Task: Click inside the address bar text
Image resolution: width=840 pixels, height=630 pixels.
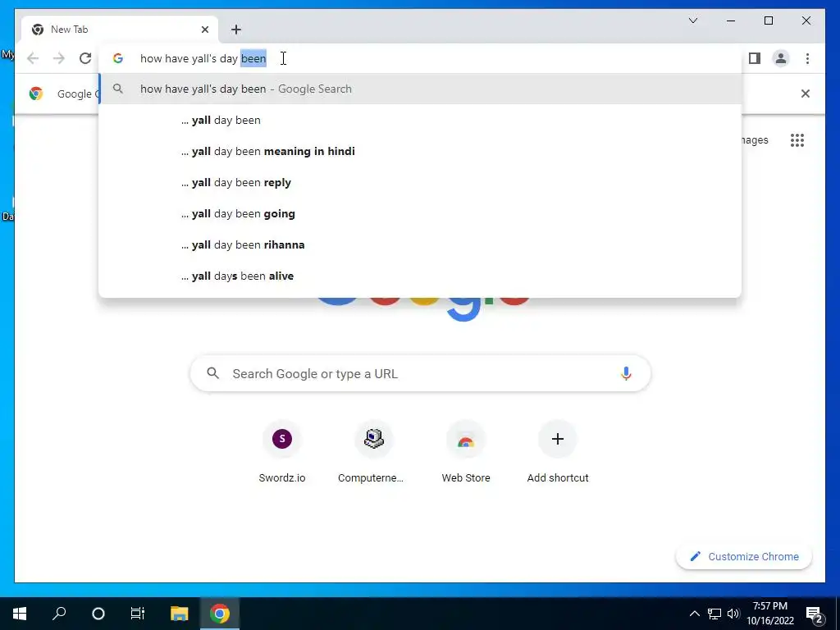Action: pyautogui.click(x=203, y=58)
